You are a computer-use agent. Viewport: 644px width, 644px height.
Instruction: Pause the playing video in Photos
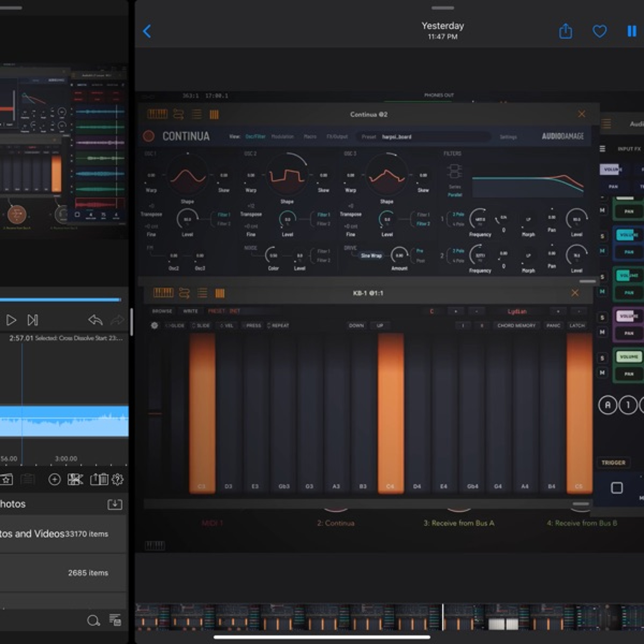632,31
